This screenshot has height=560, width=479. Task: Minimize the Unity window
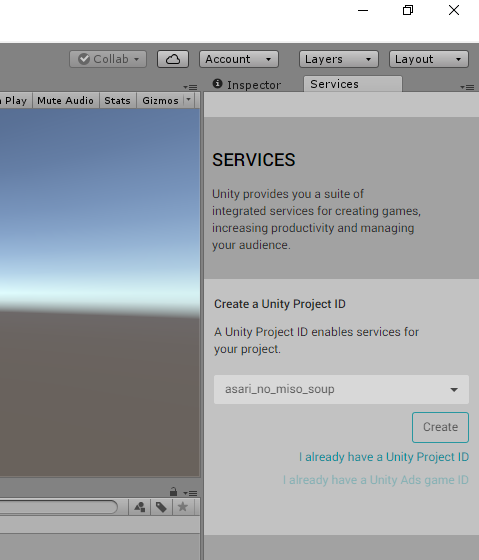[x=363, y=10]
